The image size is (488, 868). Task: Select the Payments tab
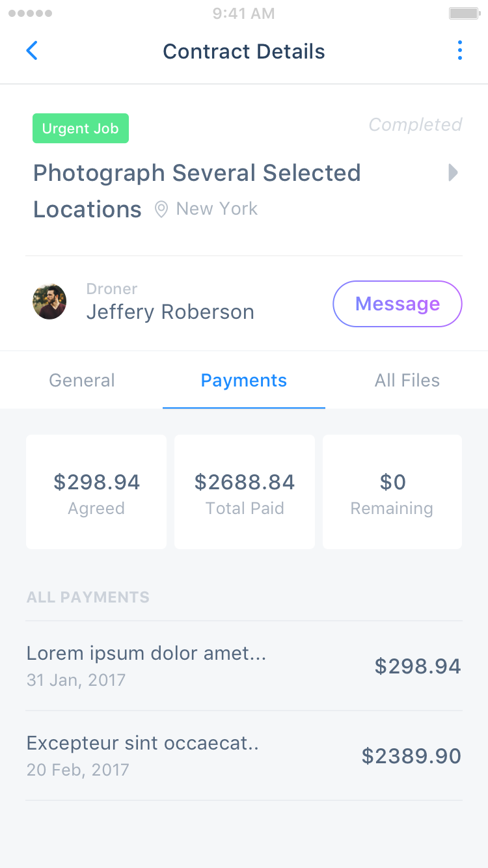[x=243, y=381]
